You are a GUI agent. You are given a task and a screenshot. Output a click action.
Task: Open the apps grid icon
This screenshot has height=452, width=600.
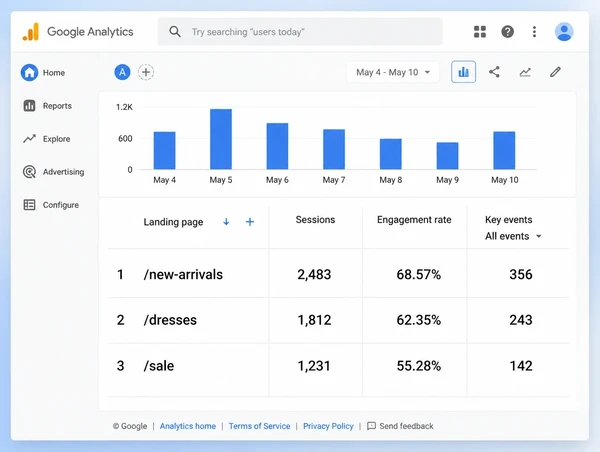coord(480,32)
